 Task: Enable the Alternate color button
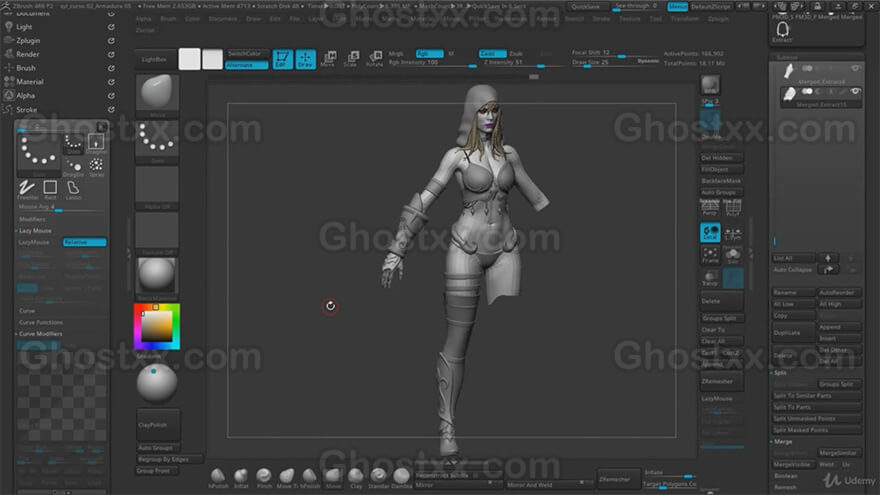(246, 65)
